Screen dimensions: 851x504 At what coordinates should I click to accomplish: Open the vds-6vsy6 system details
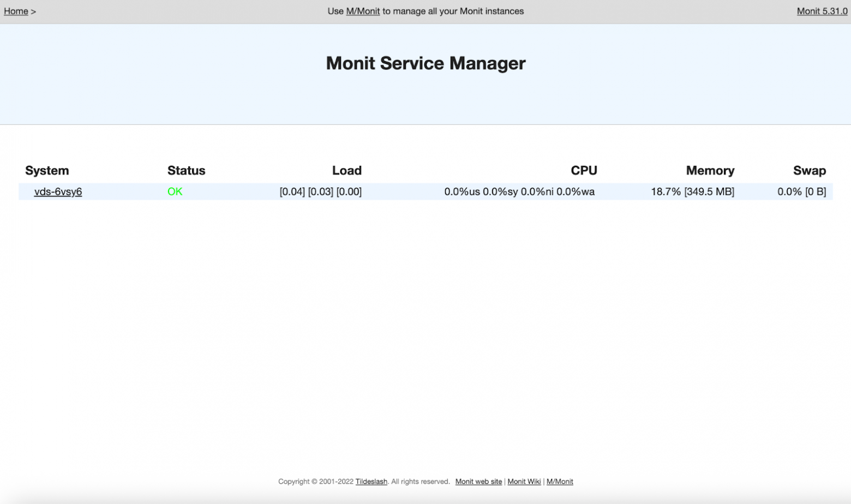(58, 191)
